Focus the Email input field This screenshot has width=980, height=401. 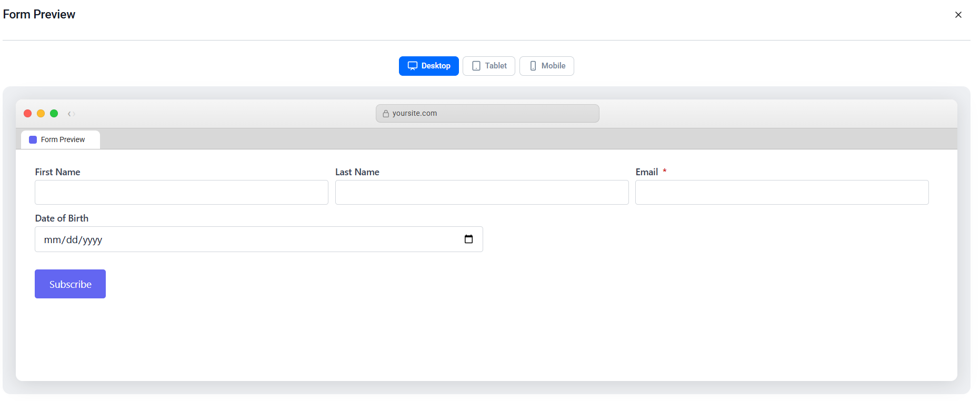click(782, 193)
